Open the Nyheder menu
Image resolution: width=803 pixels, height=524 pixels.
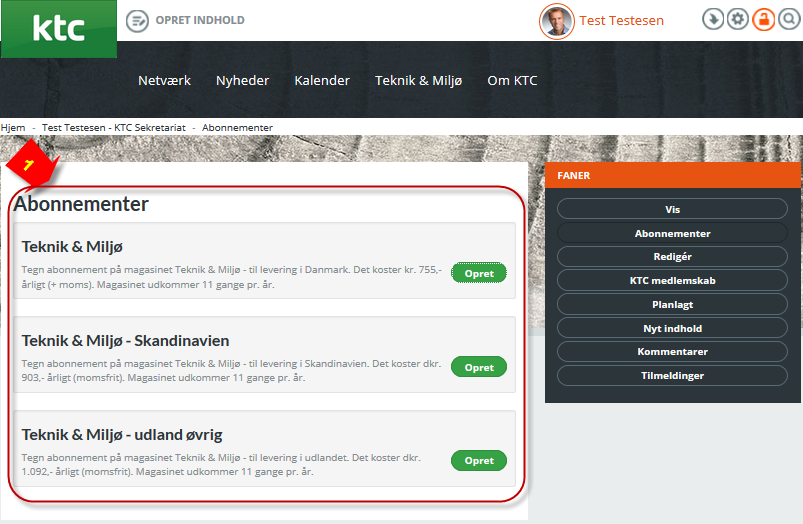click(x=242, y=80)
